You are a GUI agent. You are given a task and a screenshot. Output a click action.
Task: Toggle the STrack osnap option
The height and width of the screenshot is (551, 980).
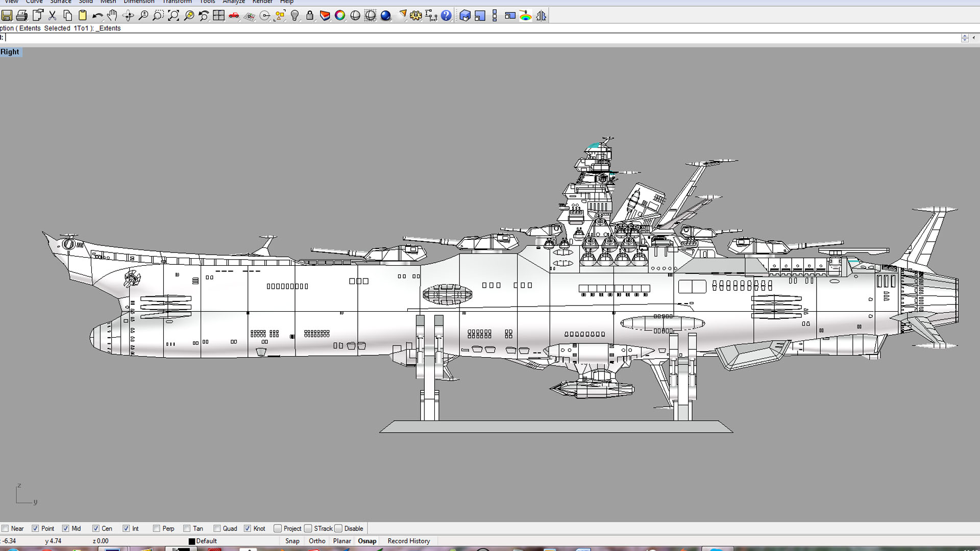[308, 529]
